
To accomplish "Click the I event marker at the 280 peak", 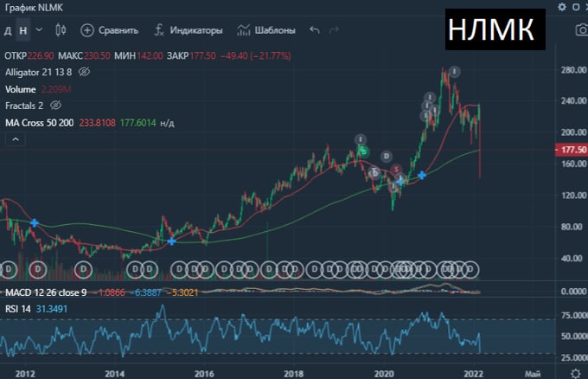I will 454,71.
